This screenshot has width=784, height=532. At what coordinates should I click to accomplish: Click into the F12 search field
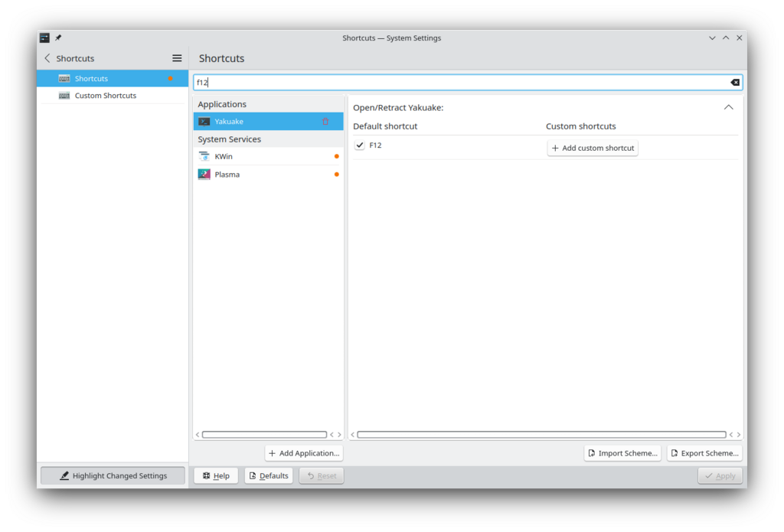(459, 82)
